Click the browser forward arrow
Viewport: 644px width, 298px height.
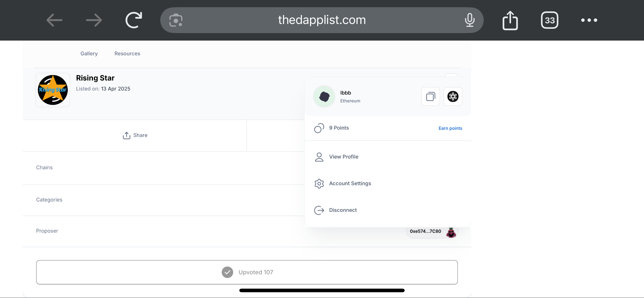click(x=94, y=20)
